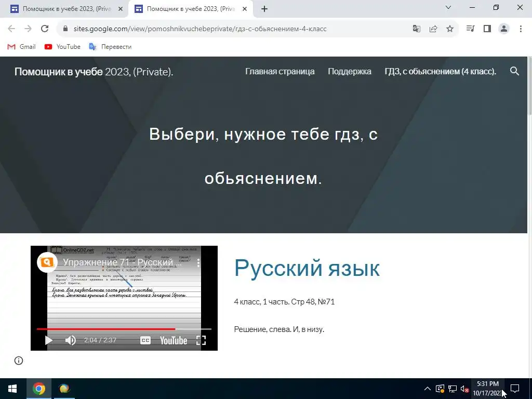Close the first Помощник в учебе tab
The height and width of the screenshot is (399, 532).
click(121, 9)
